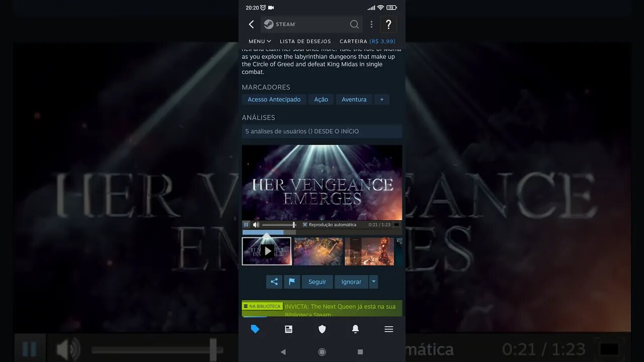Image resolution: width=644 pixels, height=362 pixels.
Task: Click the 0:21 / 1:23 time display
Action: pyautogui.click(x=379, y=225)
